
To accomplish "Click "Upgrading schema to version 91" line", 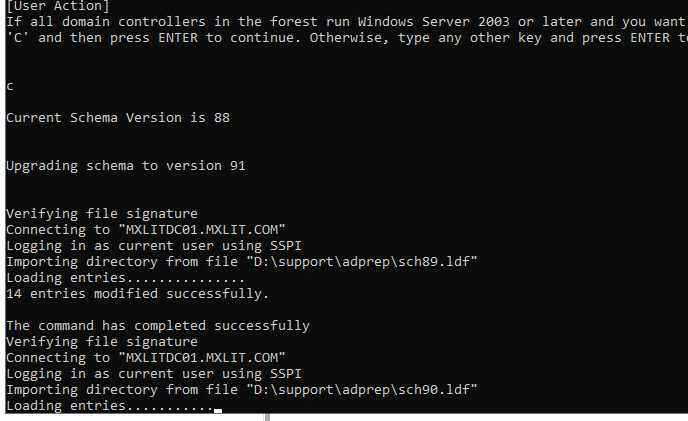I will (126, 166).
